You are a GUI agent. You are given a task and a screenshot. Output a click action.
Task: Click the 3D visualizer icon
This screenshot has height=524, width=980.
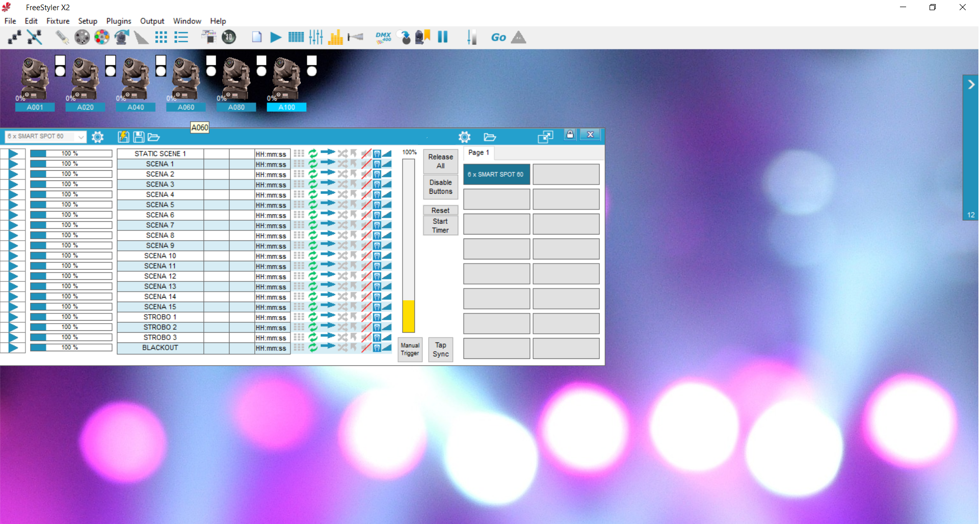[229, 37]
